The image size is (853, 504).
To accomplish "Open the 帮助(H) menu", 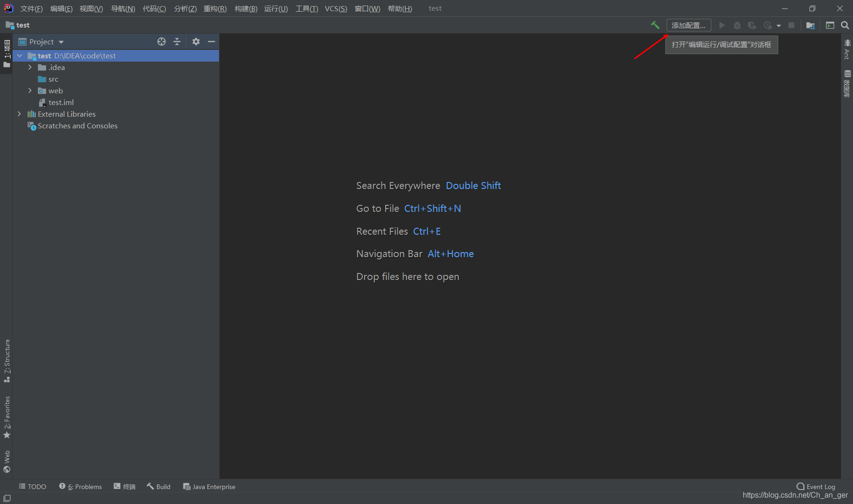I will [400, 8].
